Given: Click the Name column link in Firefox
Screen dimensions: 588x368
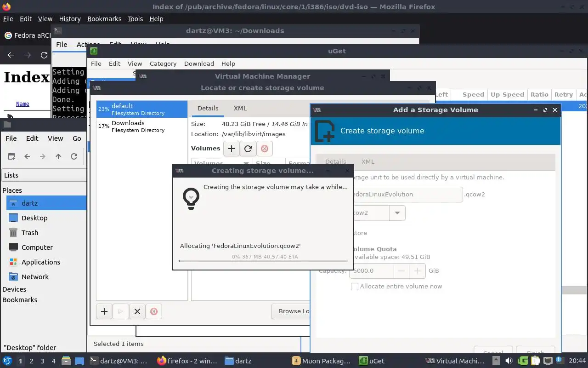Looking at the screenshot, I should (23, 104).
